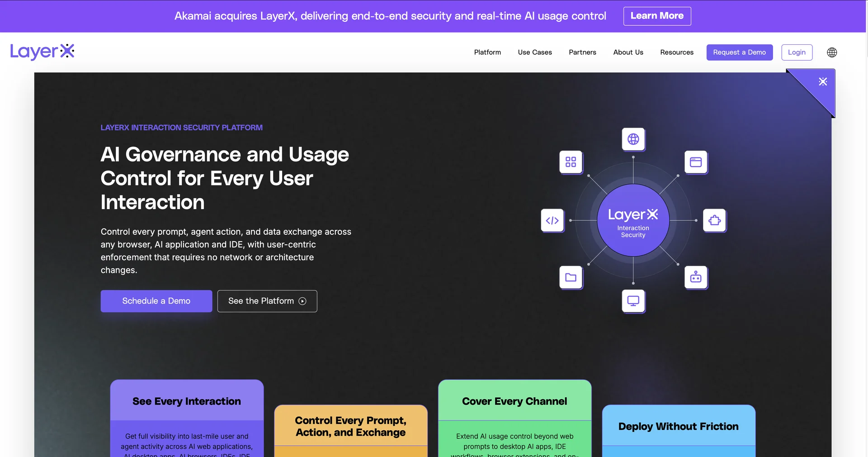Open the Partners menu

582,52
